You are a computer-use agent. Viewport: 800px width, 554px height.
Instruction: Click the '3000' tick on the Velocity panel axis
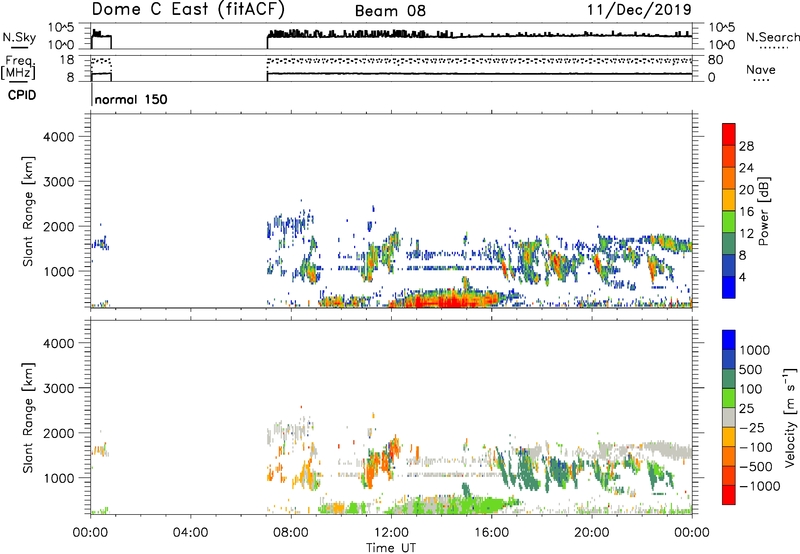[x=58, y=388]
